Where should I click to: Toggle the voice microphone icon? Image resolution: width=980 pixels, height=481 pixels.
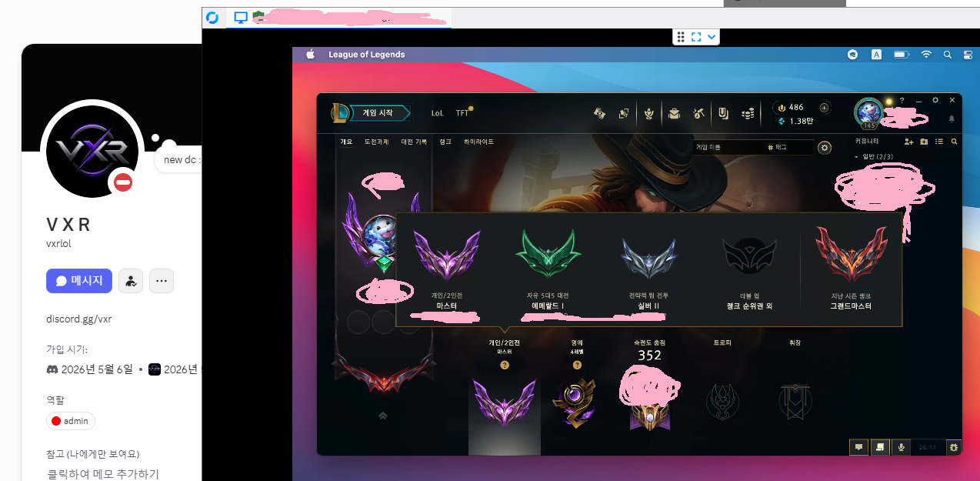pos(902,446)
